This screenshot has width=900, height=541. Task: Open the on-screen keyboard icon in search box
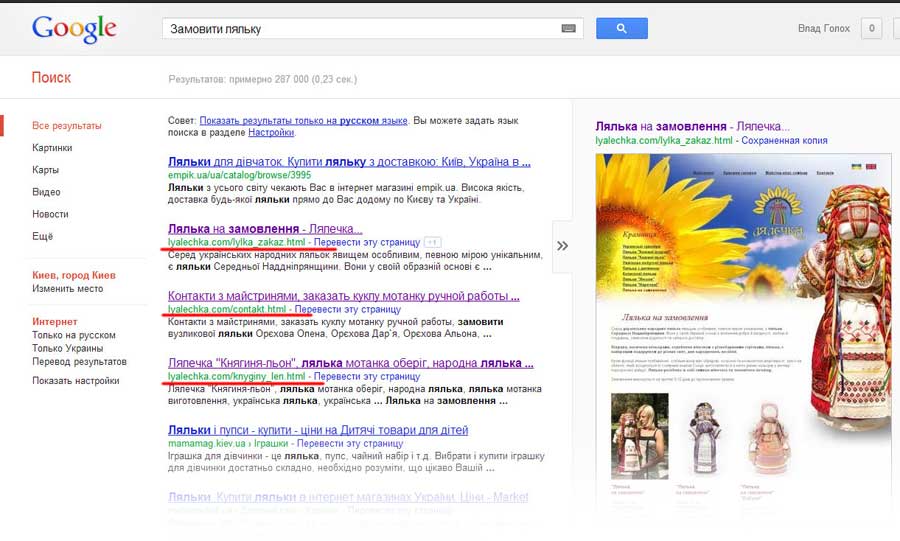(x=568, y=28)
